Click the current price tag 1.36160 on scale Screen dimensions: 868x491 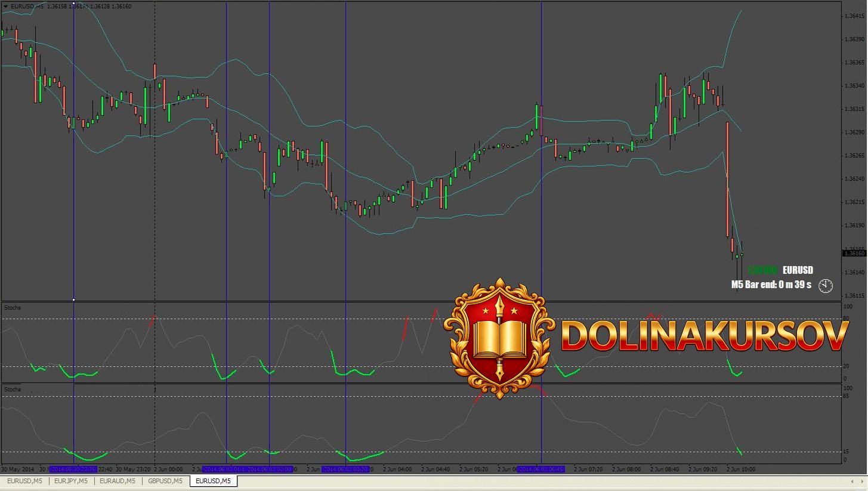854,254
